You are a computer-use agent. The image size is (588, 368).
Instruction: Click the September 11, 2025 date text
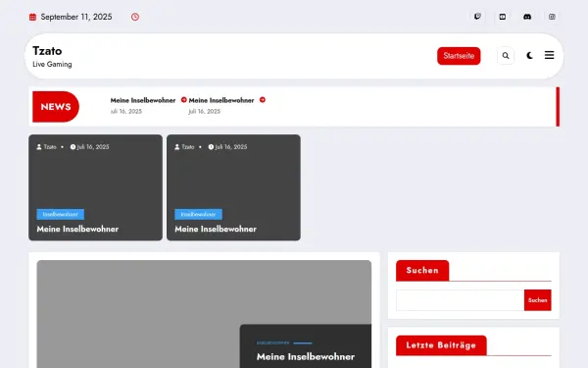(x=76, y=17)
